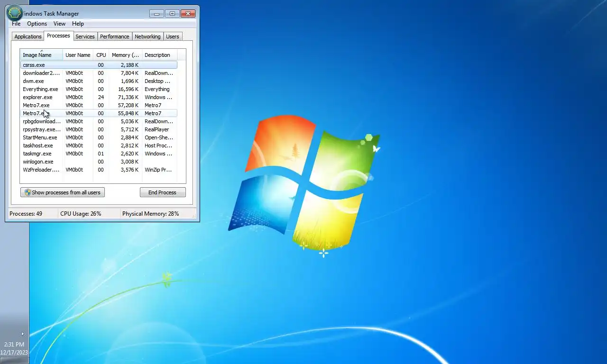The image size is (607, 364).
Task: Click the RealPlayer description cell
Action: [156, 129]
